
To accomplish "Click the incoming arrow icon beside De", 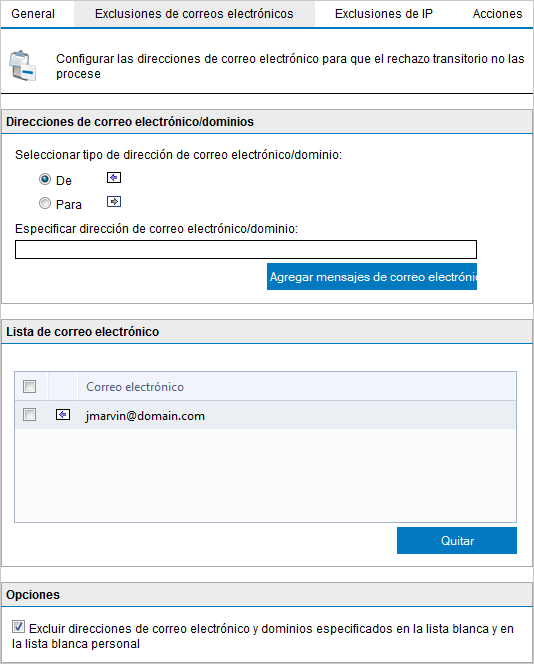I will 114,177.
